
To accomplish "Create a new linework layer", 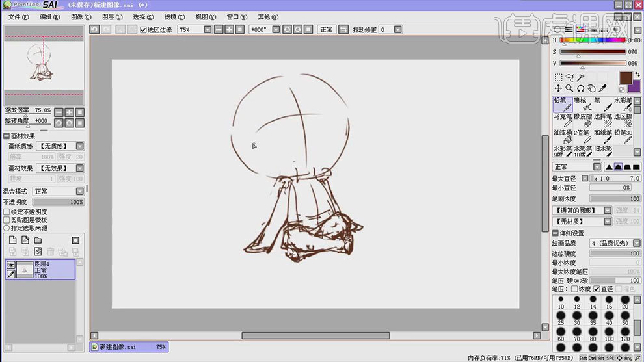I will (25, 240).
